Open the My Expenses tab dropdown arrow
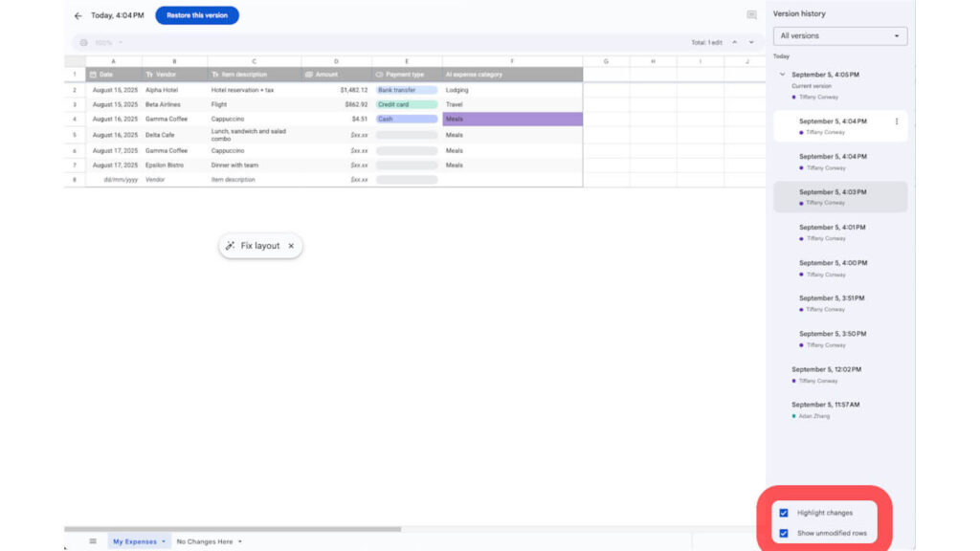This screenshot has height=551, width=980. [x=164, y=541]
